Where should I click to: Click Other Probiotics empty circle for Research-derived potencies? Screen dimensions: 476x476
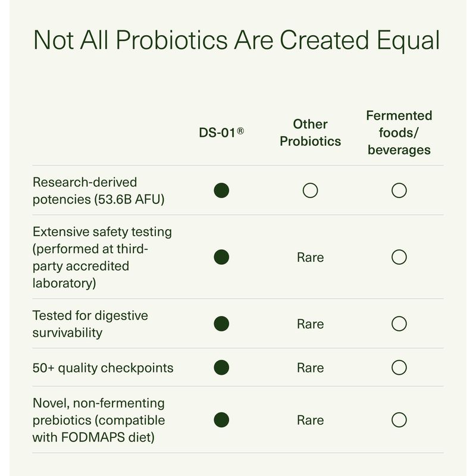pyautogui.click(x=310, y=190)
